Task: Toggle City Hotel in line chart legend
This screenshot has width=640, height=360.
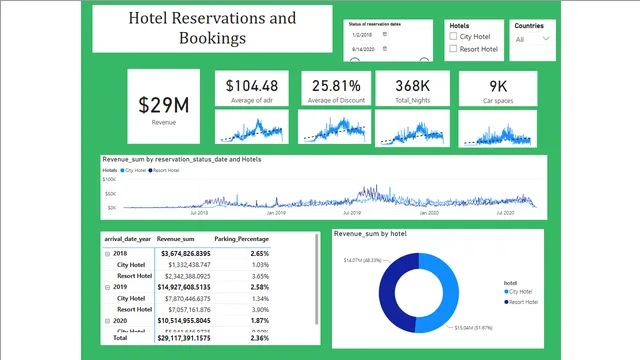Action: pyautogui.click(x=133, y=170)
